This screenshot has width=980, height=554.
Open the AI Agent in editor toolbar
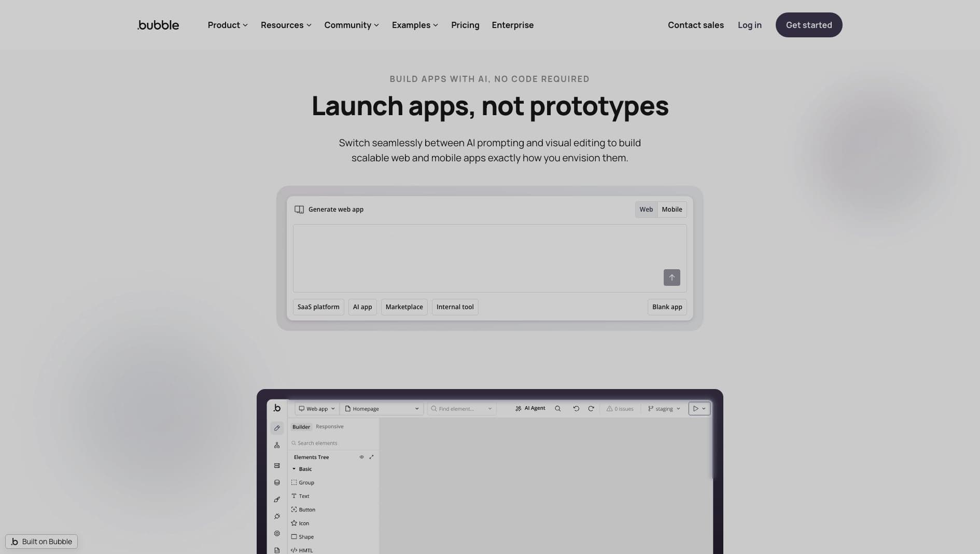[530, 409]
